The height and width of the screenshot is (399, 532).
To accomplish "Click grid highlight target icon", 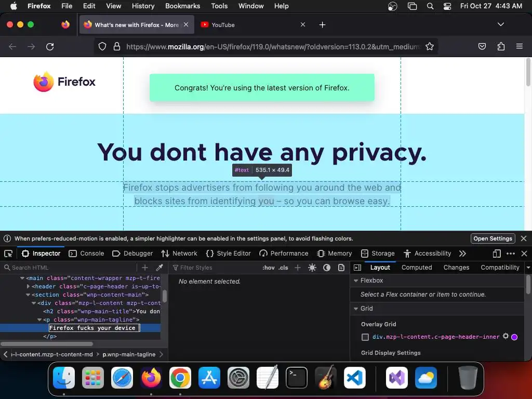I will [506, 336].
